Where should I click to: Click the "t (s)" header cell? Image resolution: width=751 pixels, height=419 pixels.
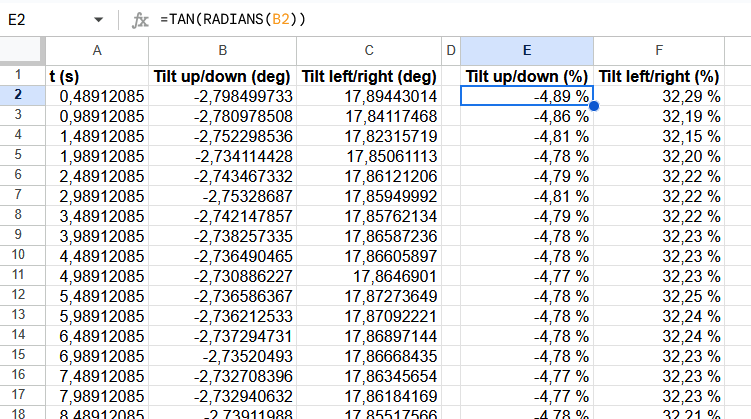click(x=96, y=75)
